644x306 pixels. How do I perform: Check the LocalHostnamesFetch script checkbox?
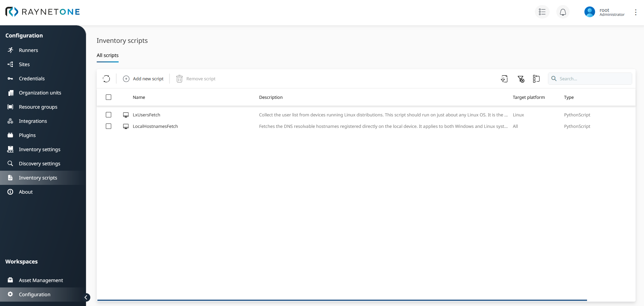(x=109, y=126)
